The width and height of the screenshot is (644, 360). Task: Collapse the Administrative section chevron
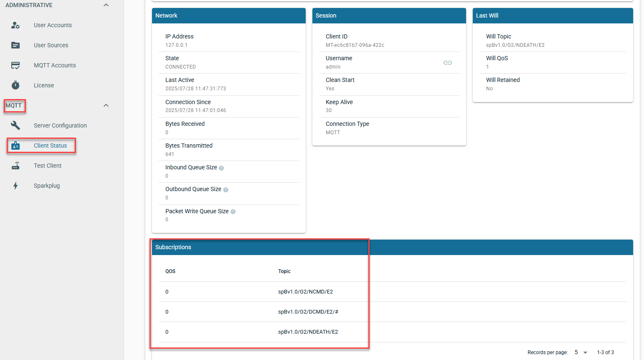coord(106,5)
